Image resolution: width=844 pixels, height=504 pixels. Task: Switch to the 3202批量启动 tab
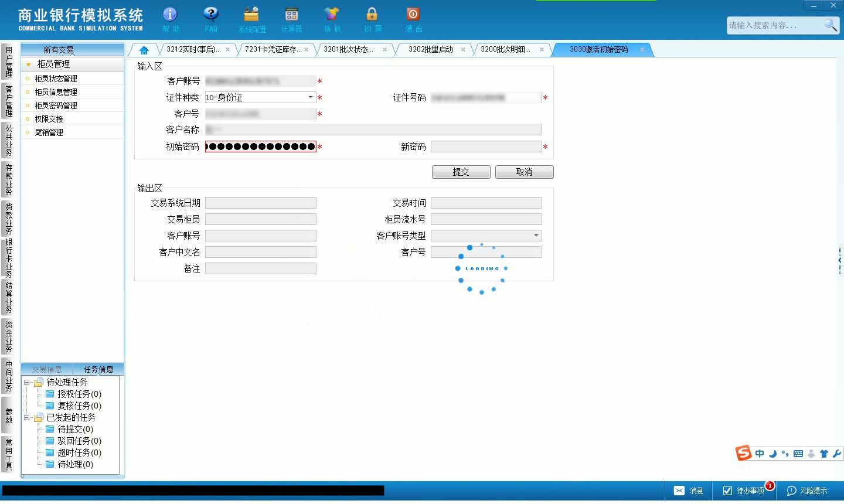pos(431,50)
